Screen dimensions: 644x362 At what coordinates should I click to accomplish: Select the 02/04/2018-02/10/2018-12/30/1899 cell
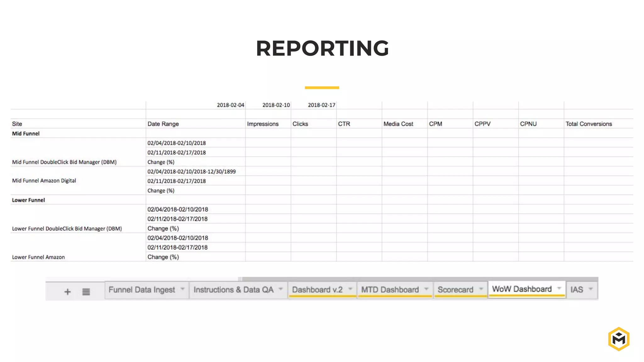pos(196,171)
